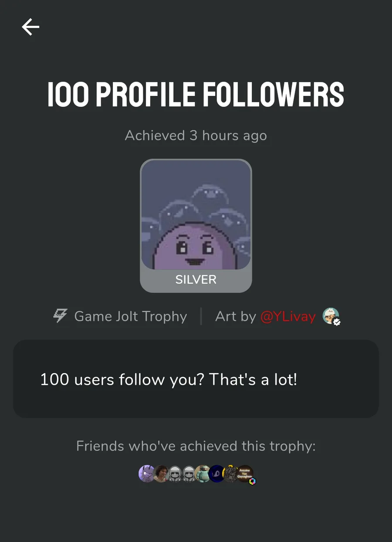Click the SILVER trophy tier label
This screenshot has height=542, width=392.
tap(196, 280)
